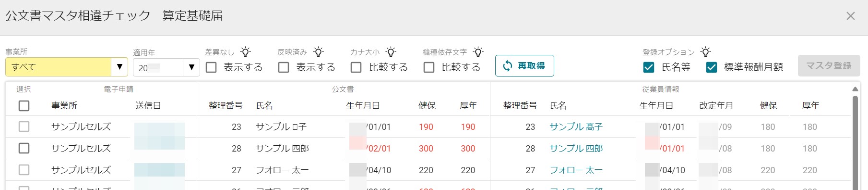Sort by the 送信日 column header

(148, 106)
